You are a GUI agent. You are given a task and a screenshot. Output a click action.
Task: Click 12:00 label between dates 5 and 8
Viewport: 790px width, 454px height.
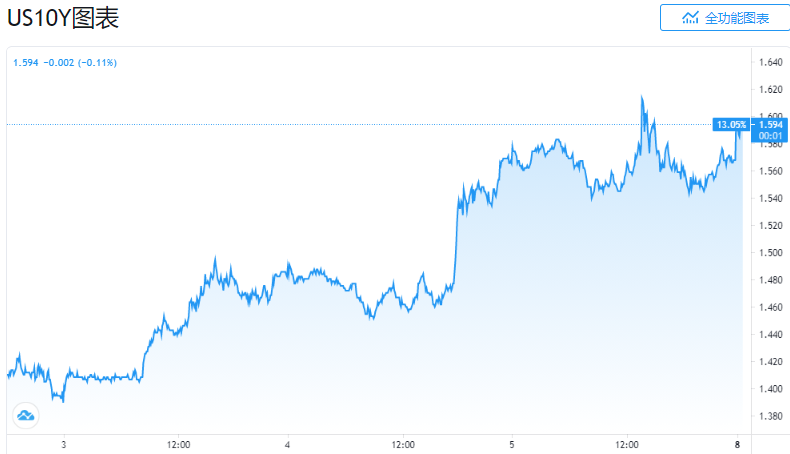pos(627,443)
